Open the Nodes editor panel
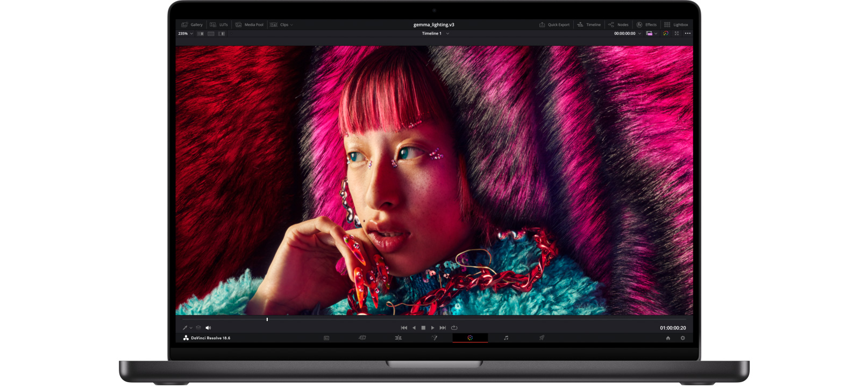This screenshot has height=387, width=868. click(618, 25)
